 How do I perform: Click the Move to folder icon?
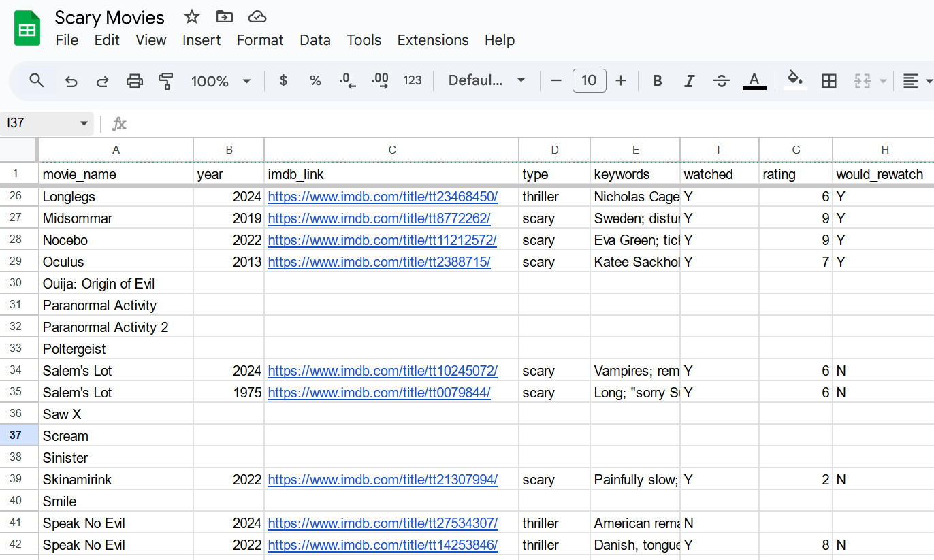click(x=224, y=17)
